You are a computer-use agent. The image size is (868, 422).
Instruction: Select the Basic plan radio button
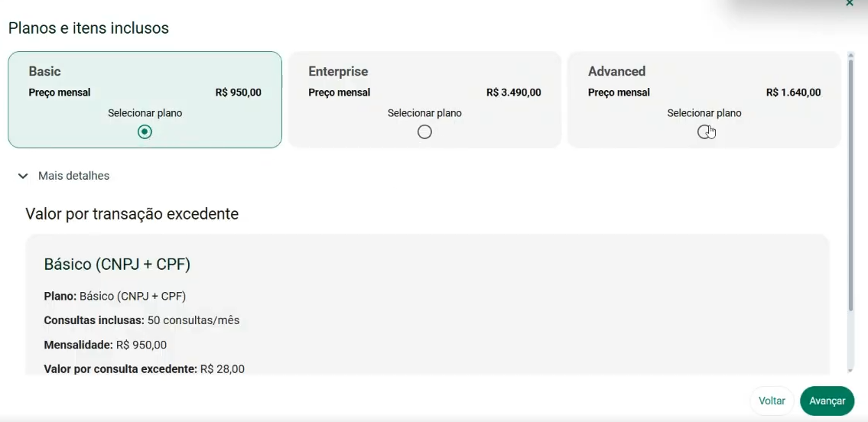pos(145,132)
